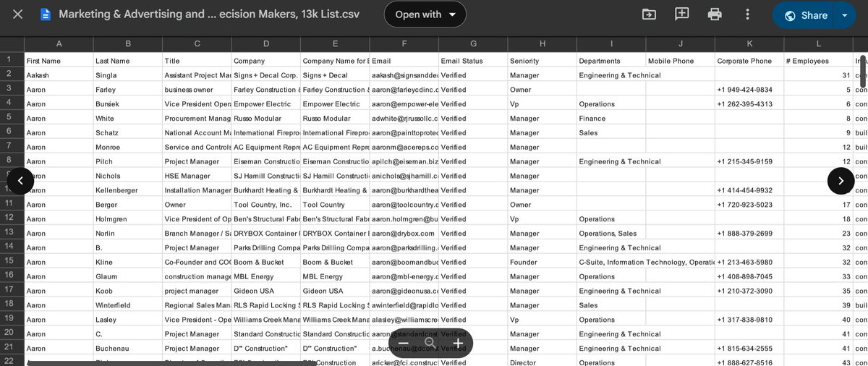
Task: Click the "Lasley" last name cell
Action: [128, 320]
